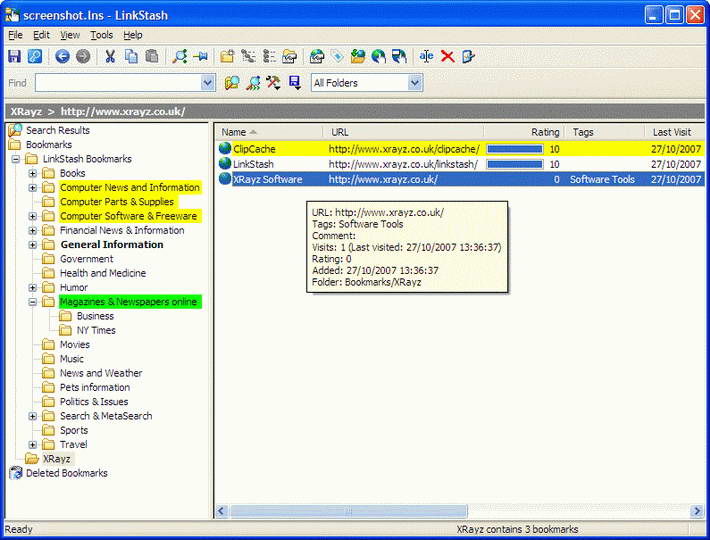Click the LinkStash rating bar
The height and width of the screenshot is (540, 710).
pos(515,164)
